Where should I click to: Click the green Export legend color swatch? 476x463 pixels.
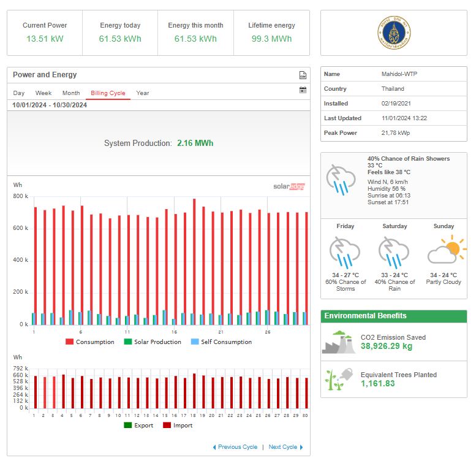pos(128,426)
